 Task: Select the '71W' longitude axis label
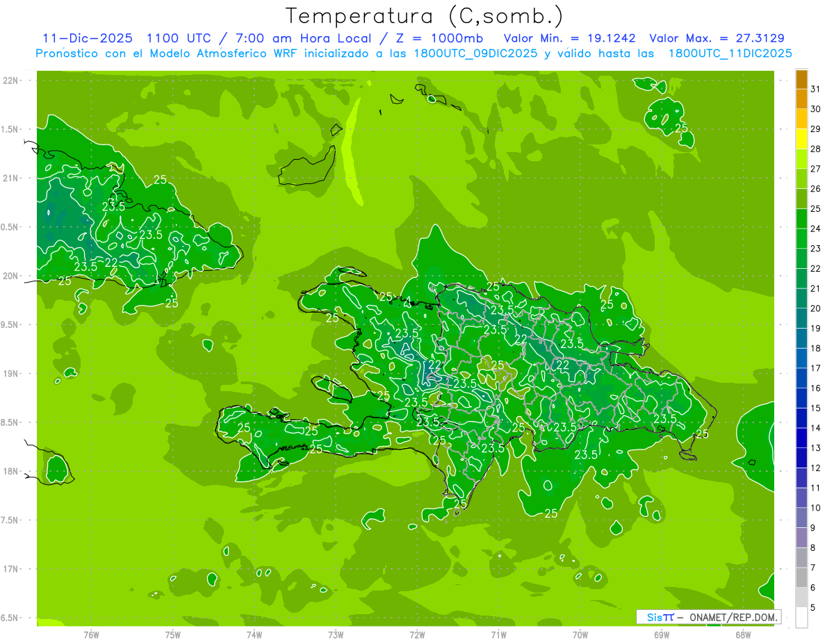[x=498, y=635]
